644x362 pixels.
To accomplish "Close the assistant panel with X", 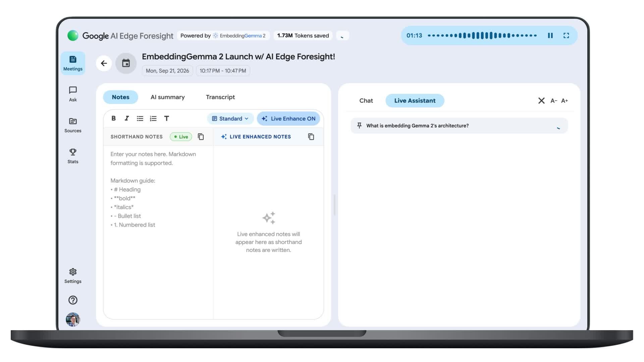I will tap(541, 101).
